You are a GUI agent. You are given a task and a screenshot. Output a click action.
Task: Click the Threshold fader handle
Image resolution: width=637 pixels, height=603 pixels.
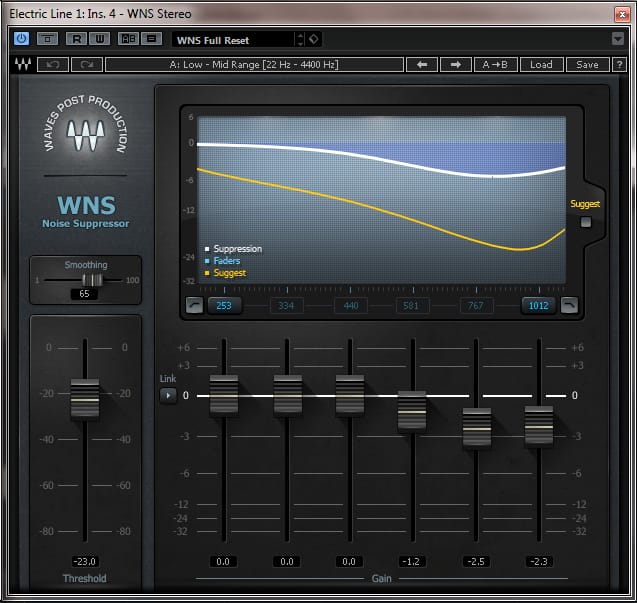point(85,399)
